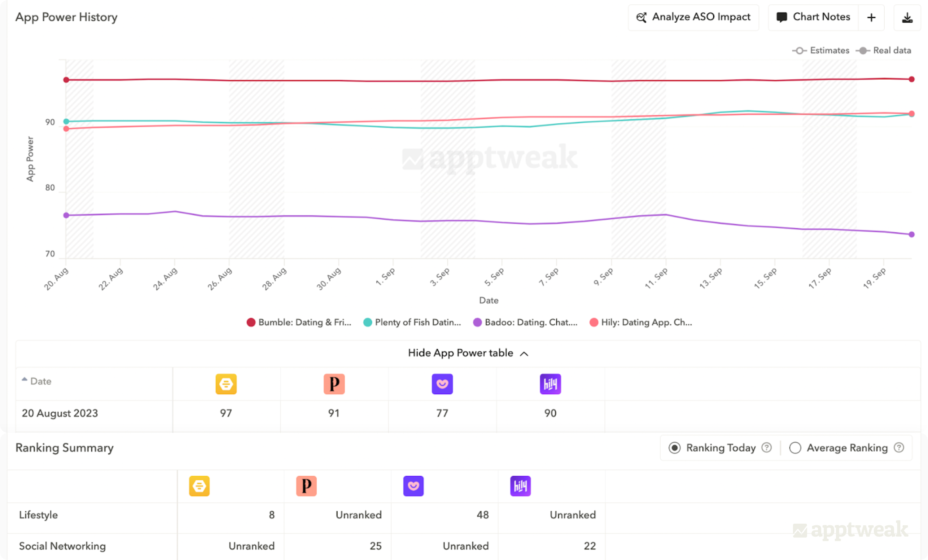Click Plenty of Fish icon in App Power table
Image resolution: width=928 pixels, height=560 pixels.
(334, 384)
